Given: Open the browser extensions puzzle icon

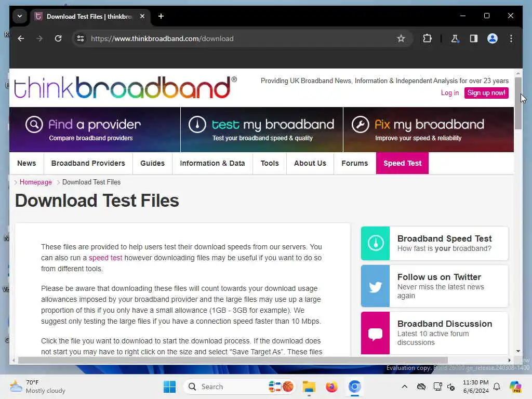Looking at the screenshot, I should [427, 38].
